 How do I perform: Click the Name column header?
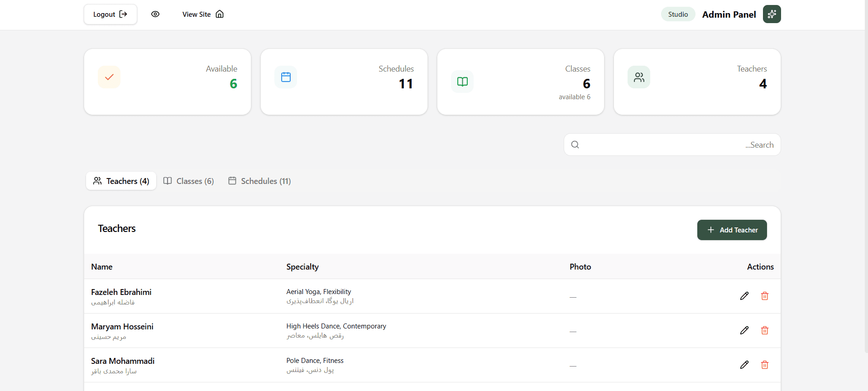[102, 267]
